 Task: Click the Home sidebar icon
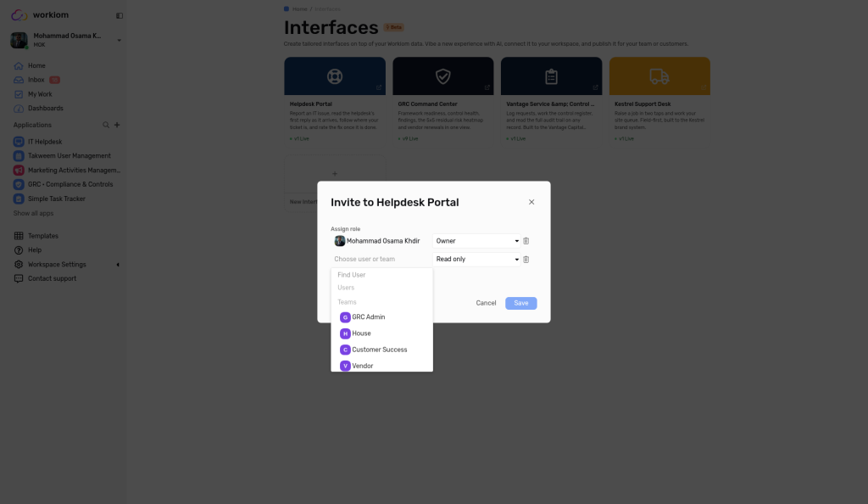click(x=19, y=65)
